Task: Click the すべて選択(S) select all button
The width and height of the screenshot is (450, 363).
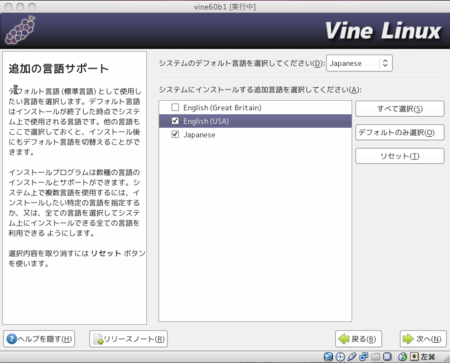Action: coord(400,109)
